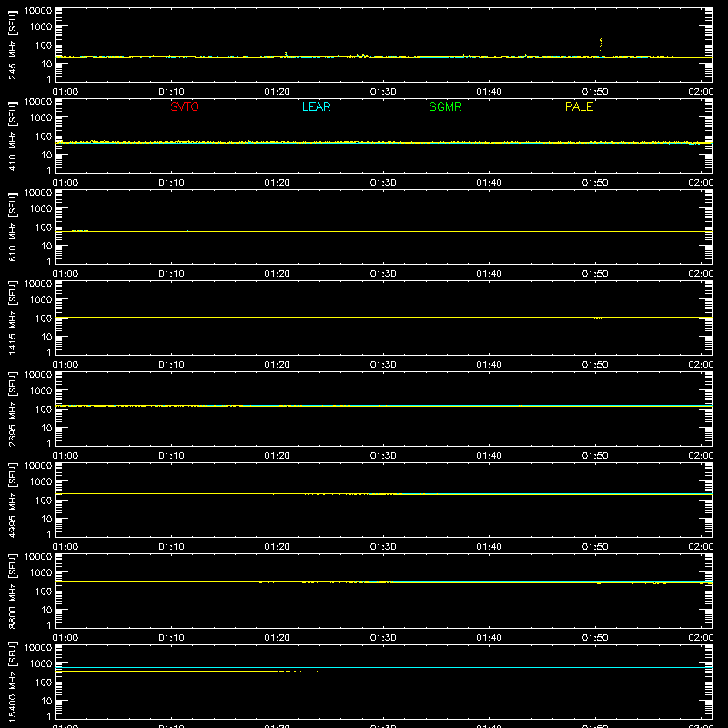The image size is (728, 728).
Task: Click 01:20 tick label under 1415 MHz plot
Action: (278, 365)
